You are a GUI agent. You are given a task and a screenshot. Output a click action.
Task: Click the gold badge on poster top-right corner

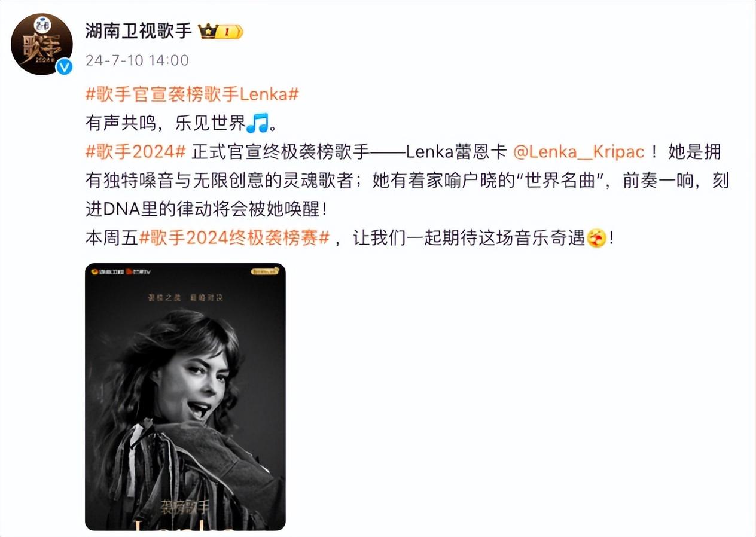point(265,271)
